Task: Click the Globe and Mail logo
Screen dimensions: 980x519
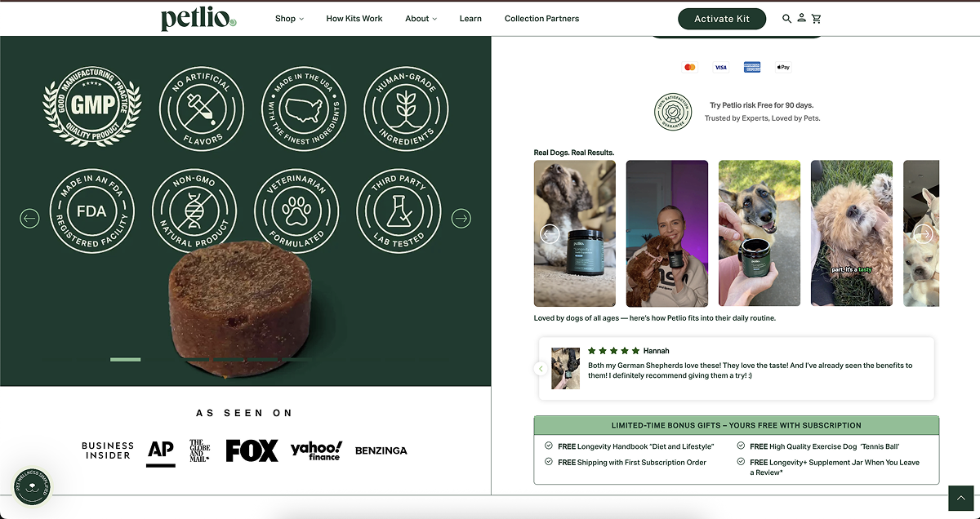Action: [200, 450]
